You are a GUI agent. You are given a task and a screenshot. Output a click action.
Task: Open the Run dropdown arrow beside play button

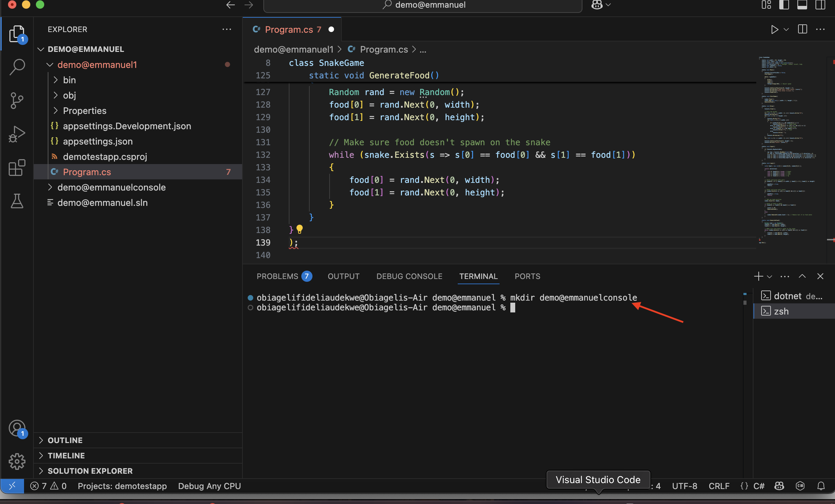(x=786, y=30)
